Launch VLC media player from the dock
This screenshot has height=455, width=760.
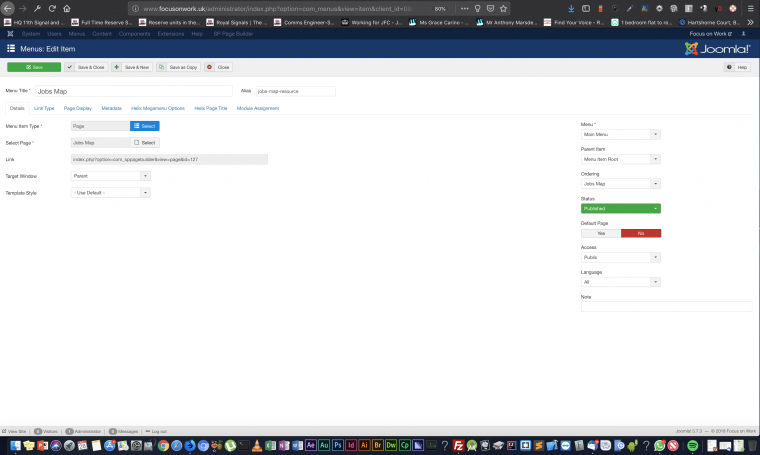pyautogui.click(x=257, y=445)
